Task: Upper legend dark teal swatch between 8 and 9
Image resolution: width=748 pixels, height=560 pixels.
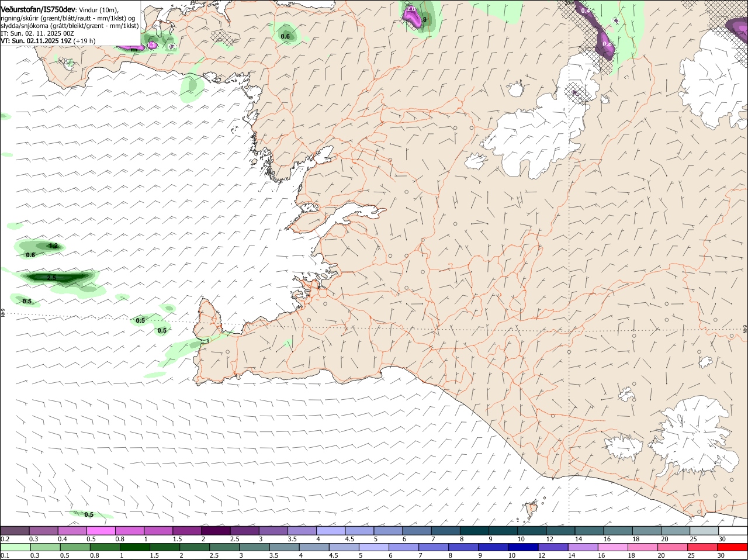Action: click(475, 531)
